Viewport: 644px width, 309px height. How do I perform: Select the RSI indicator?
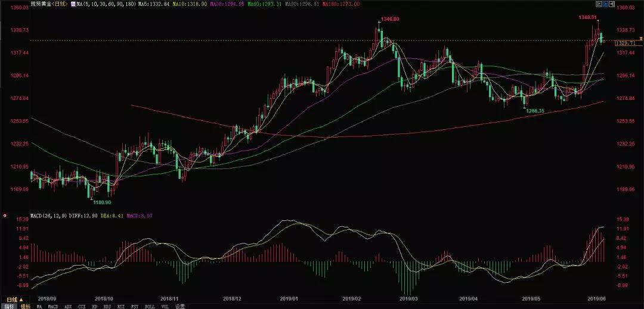[121, 306]
